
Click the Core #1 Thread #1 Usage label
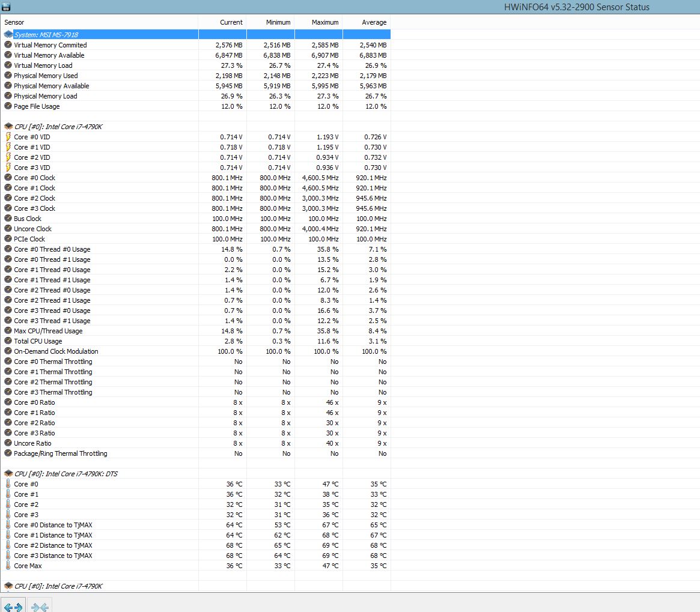pyautogui.click(x=52, y=280)
